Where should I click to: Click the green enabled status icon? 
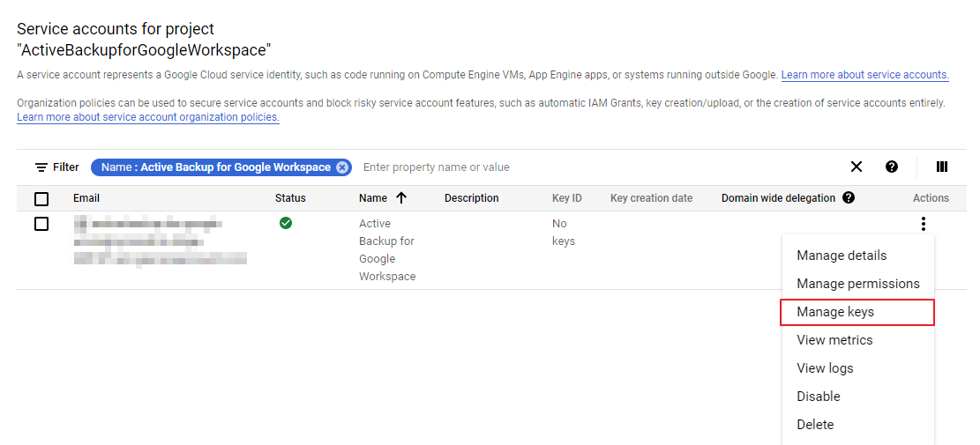click(286, 224)
